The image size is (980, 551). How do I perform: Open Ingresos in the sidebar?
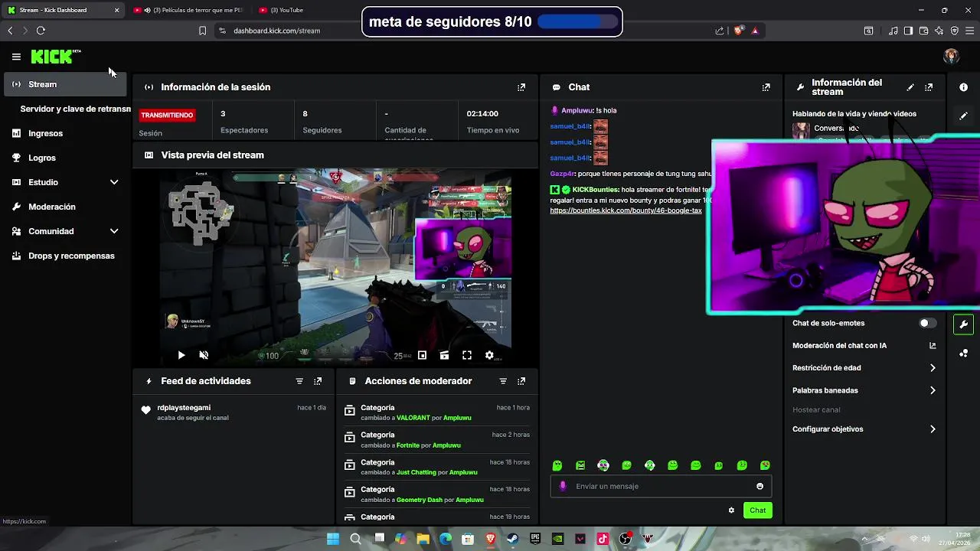pyautogui.click(x=65, y=133)
